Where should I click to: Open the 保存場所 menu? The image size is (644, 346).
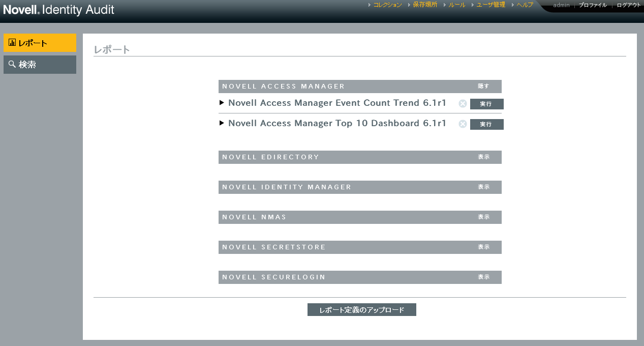pyautogui.click(x=425, y=5)
